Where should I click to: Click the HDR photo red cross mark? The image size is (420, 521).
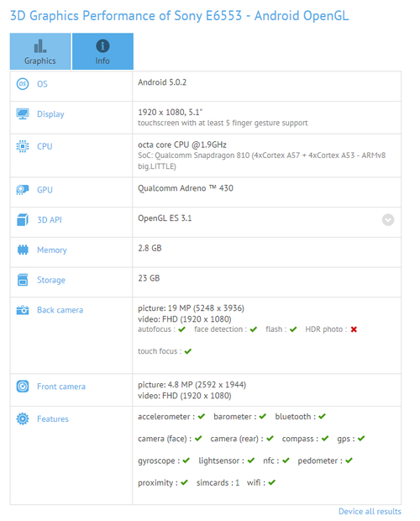(354, 329)
